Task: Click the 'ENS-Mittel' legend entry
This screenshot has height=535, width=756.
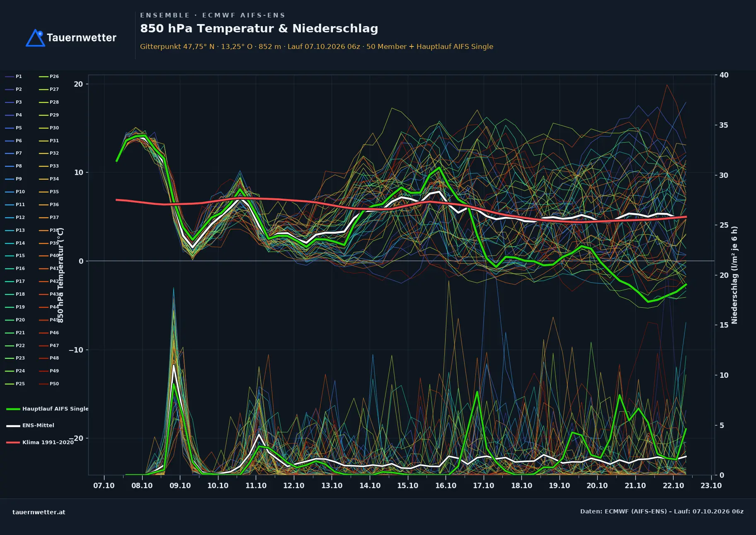Action: (30, 426)
